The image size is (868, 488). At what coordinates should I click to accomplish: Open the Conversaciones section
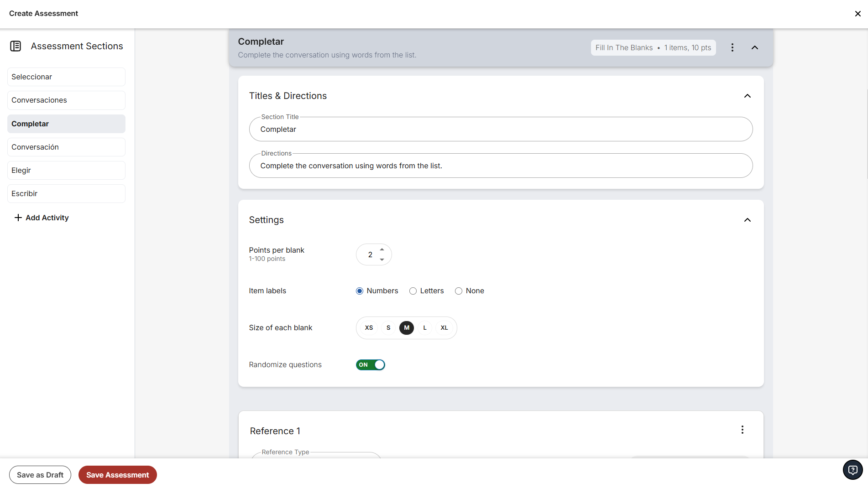coord(66,100)
